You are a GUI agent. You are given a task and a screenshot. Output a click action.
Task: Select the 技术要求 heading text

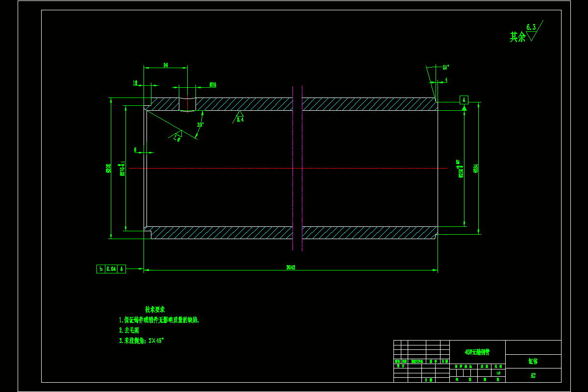tap(155, 309)
